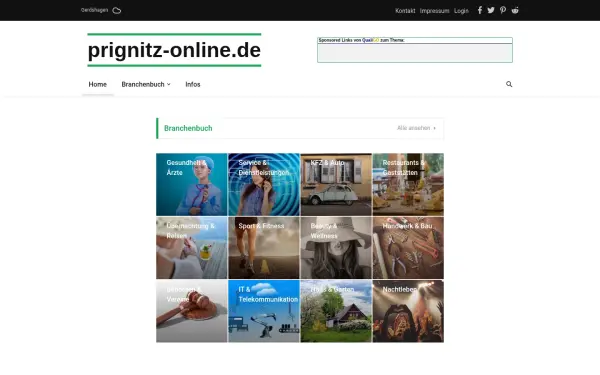Expand the Branchenbuch dropdown menu
The image size is (600, 375).
(x=146, y=84)
